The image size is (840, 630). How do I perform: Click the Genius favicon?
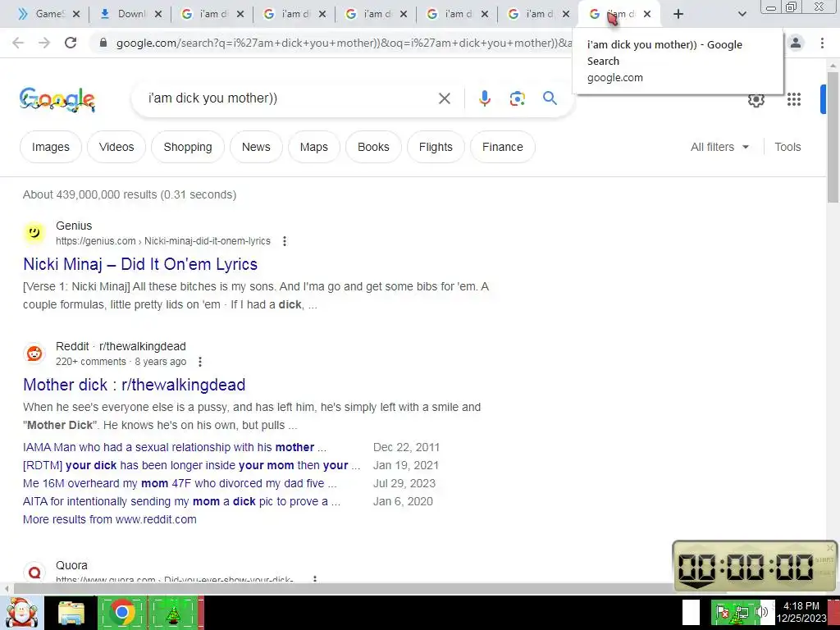click(34, 233)
